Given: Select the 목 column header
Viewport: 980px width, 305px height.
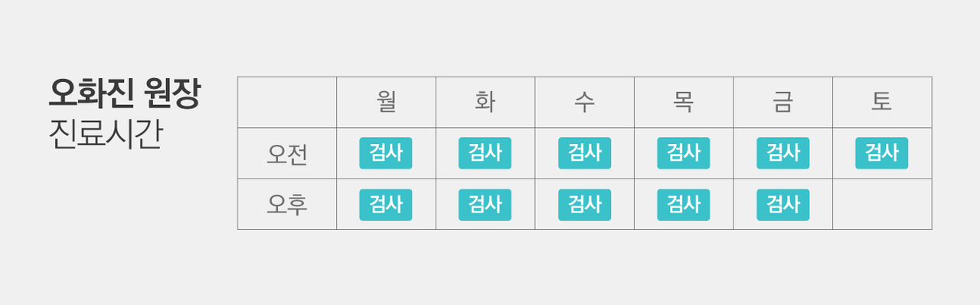Looking at the screenshot, I should 683,103.
